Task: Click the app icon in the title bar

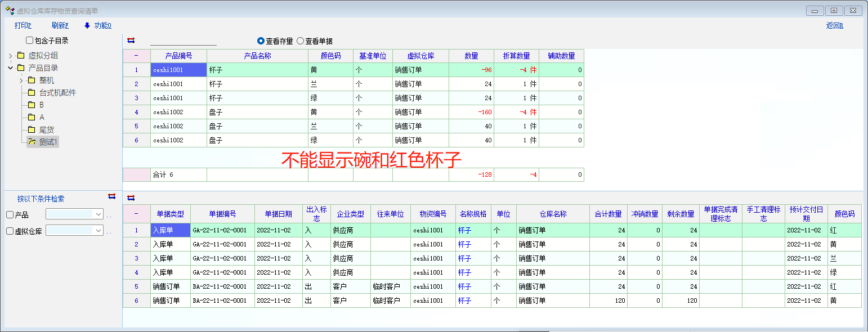Action: [x=10, y=10]
